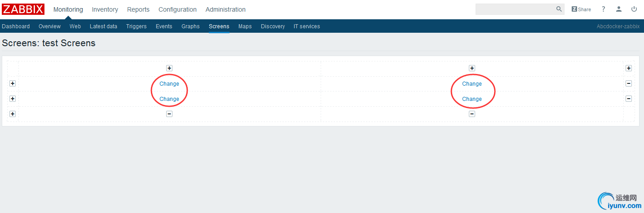Click the minus icon below the left column
The height and width of the screenshot is (213, 644).
click(x=169, y=114)
